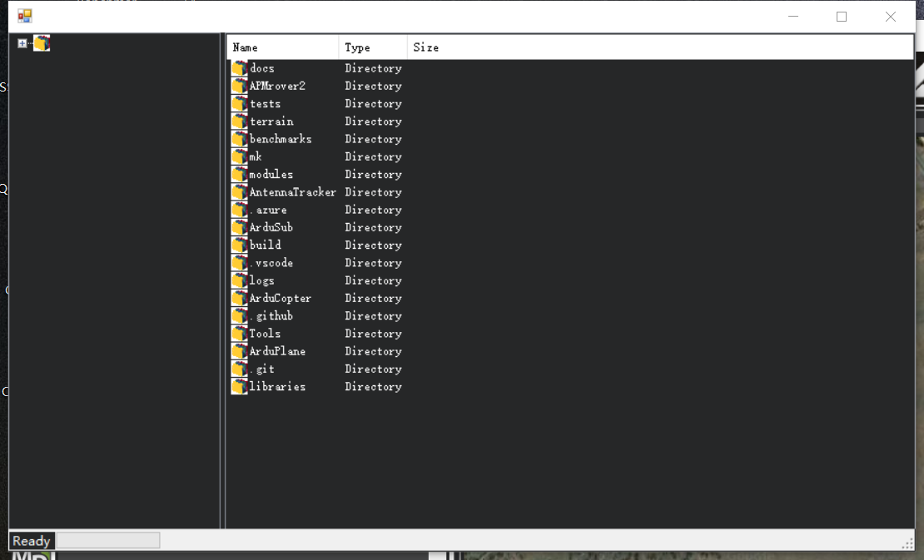Image resolution: width=924 pixels, height=560 pixels.
Task: Click Directory type cell in ArduCopter row
Action: pos(374,298)
